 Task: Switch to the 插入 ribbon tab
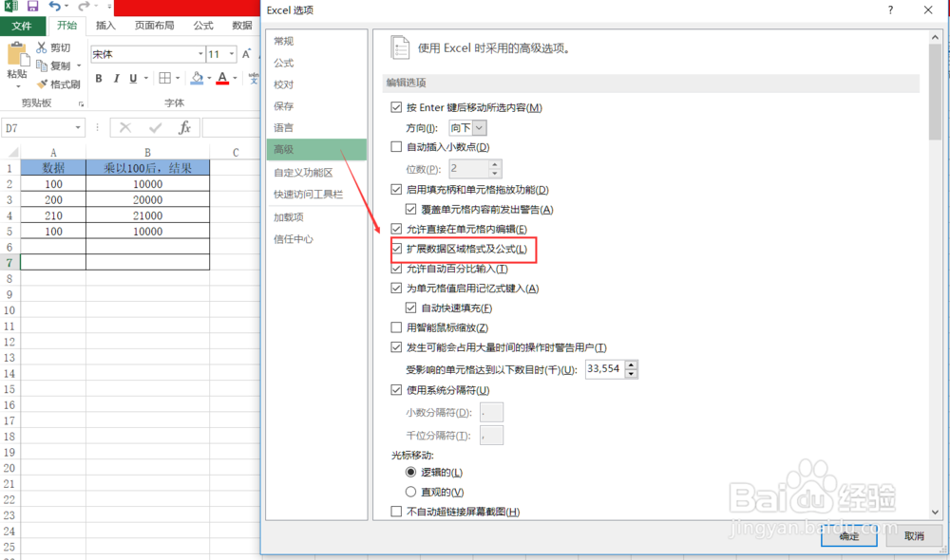[x=105, y=26]
